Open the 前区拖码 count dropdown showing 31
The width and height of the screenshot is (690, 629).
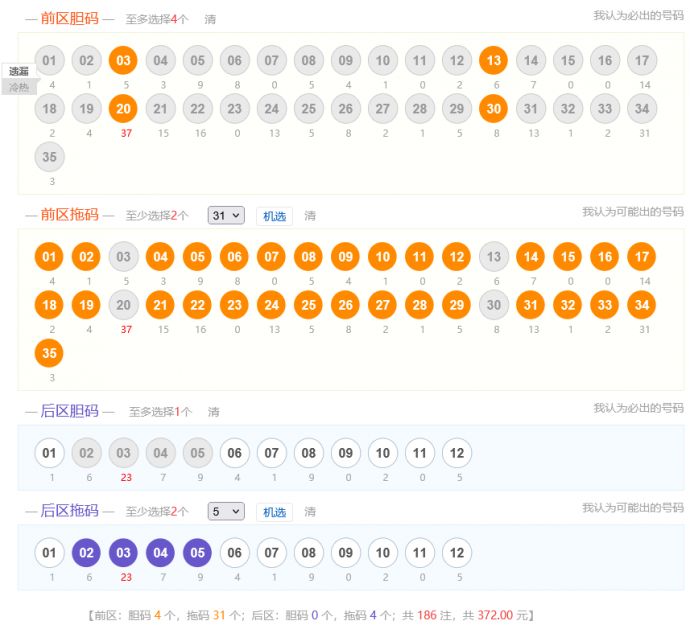coord(226,215)
